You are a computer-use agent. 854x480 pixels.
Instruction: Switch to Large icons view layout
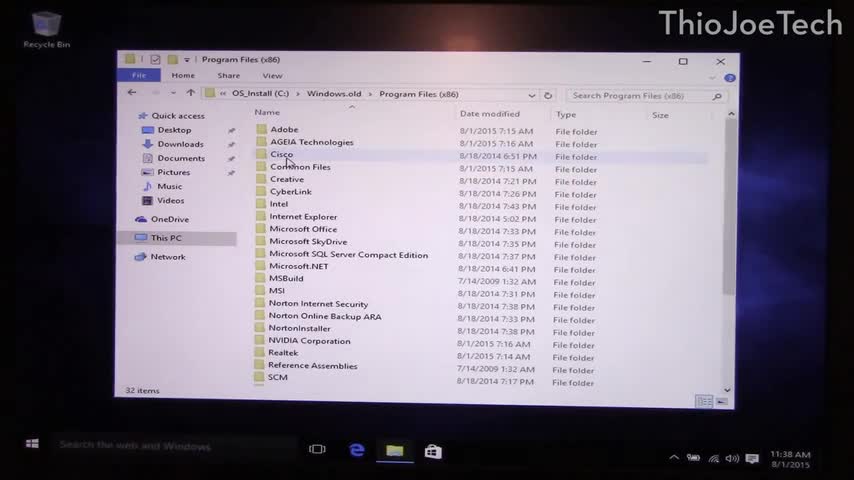722,402
